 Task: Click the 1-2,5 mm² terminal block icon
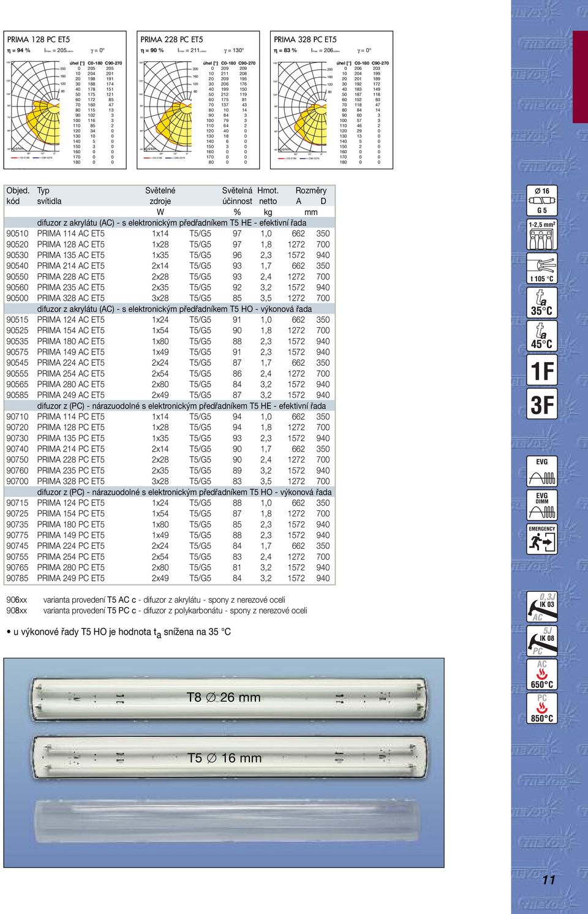pos(542,235)
